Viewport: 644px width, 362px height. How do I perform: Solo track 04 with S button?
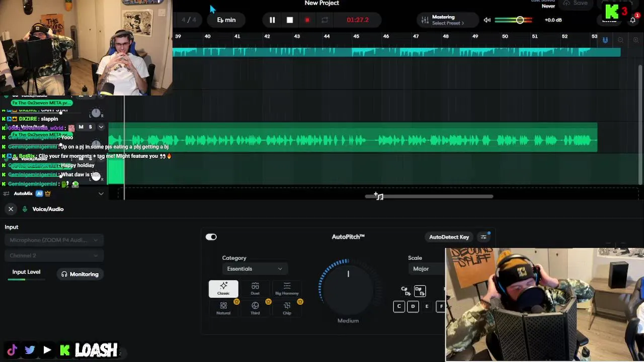(91, 127)
